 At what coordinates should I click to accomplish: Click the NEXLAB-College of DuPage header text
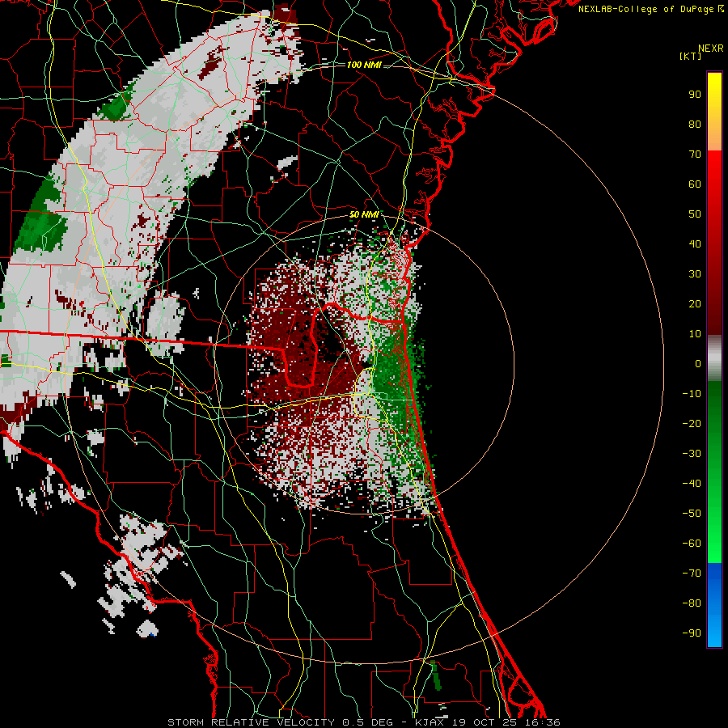click(645, 9)
